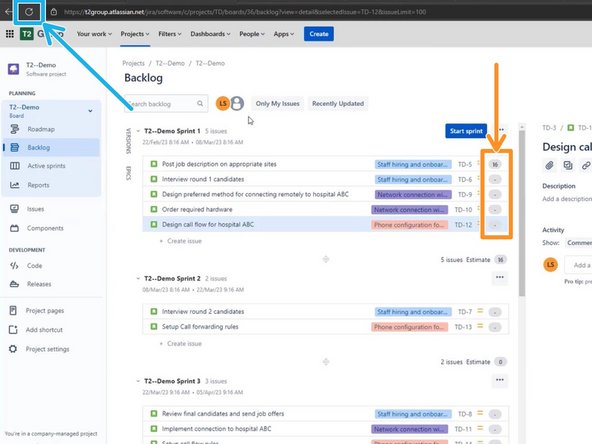Click the Search backlog field
This screenshot has height=444, width=592.
point(166,103)
